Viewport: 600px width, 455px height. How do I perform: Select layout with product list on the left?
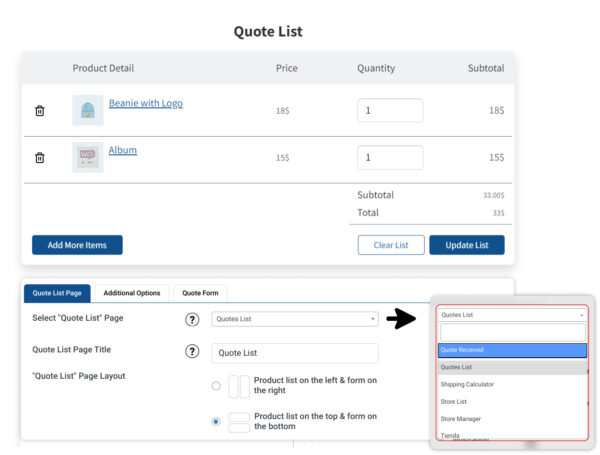[216, 386]
